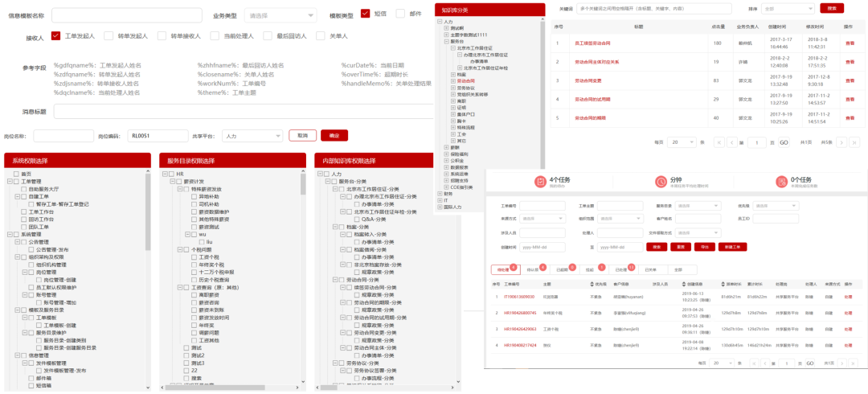Open the 业务类型 dropdown
Image resolution: width=868 pixels, height=394 pixels.
pos(279,15)
